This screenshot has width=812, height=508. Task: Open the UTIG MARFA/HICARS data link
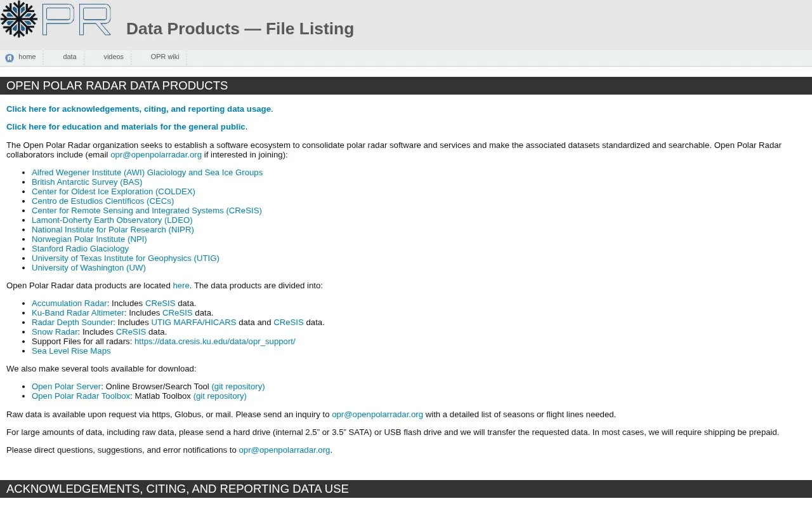(x=193, y=323)
